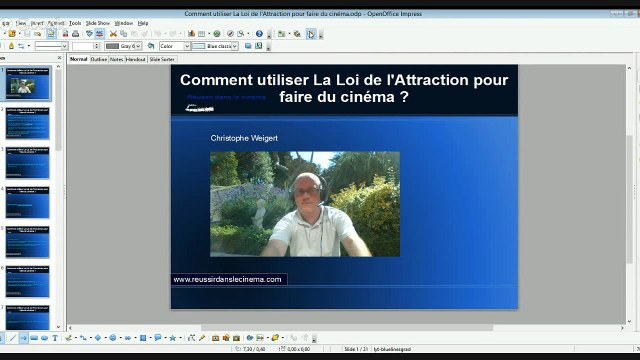Select the Ellipse tool
The width and height of the screenshot is (640, 360).
pos(44,338)
